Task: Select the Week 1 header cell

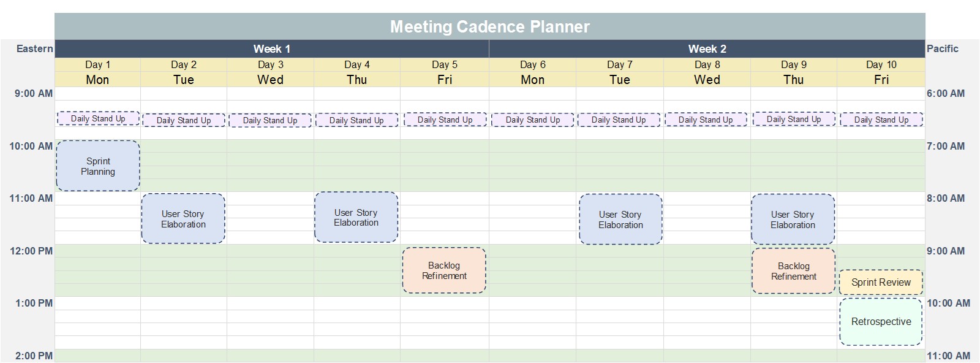Action: [x=272, y=49]
